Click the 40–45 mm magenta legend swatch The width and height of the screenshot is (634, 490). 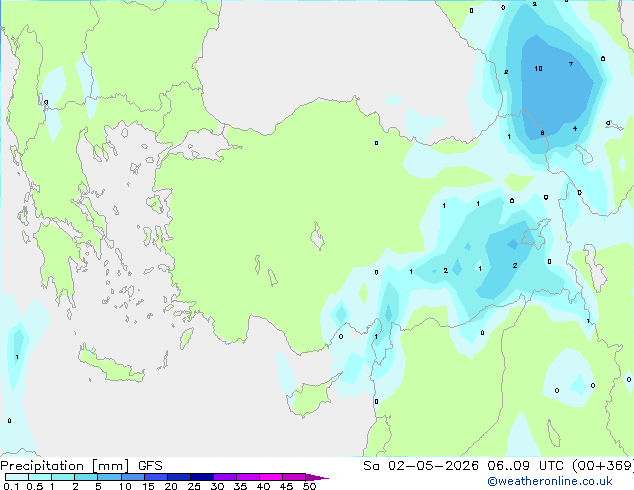point(271,477)
